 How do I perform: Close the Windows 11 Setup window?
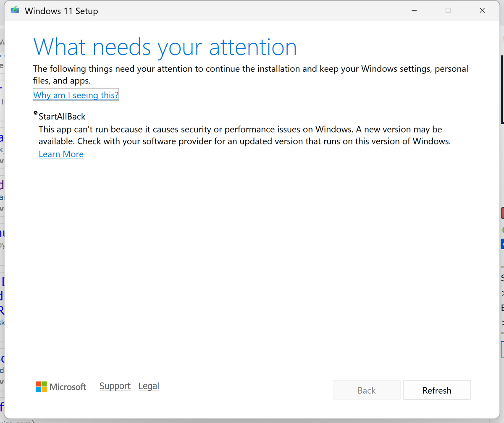[x=482, y=10]
